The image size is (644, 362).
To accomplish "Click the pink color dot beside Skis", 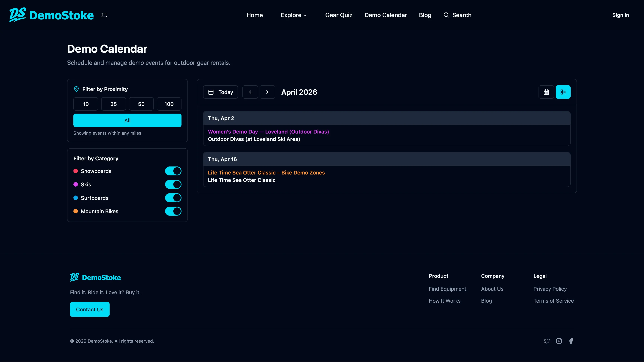I will [76, 184].
